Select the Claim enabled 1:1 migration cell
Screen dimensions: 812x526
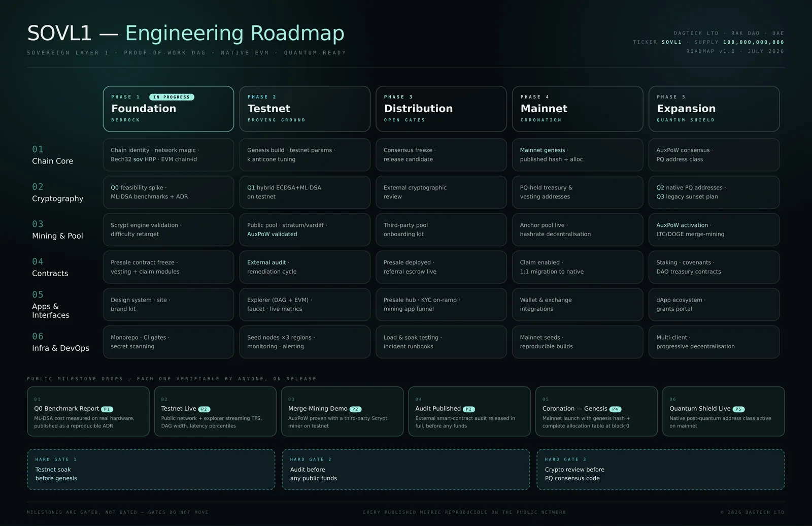578,267
